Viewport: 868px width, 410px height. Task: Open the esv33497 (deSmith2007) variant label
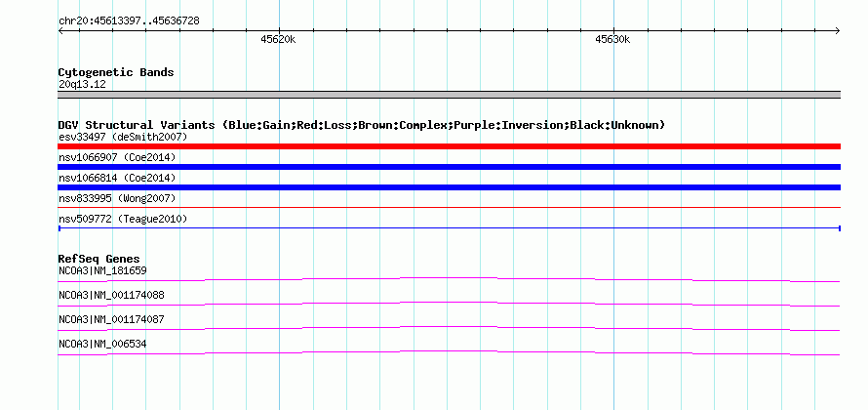click(x=123, y=137)
